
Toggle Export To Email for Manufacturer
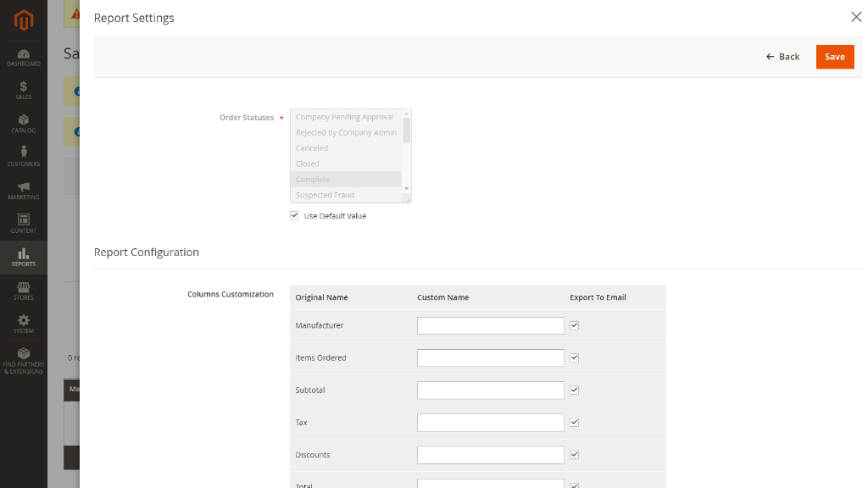pyautogui.click(x=574, y=325)
